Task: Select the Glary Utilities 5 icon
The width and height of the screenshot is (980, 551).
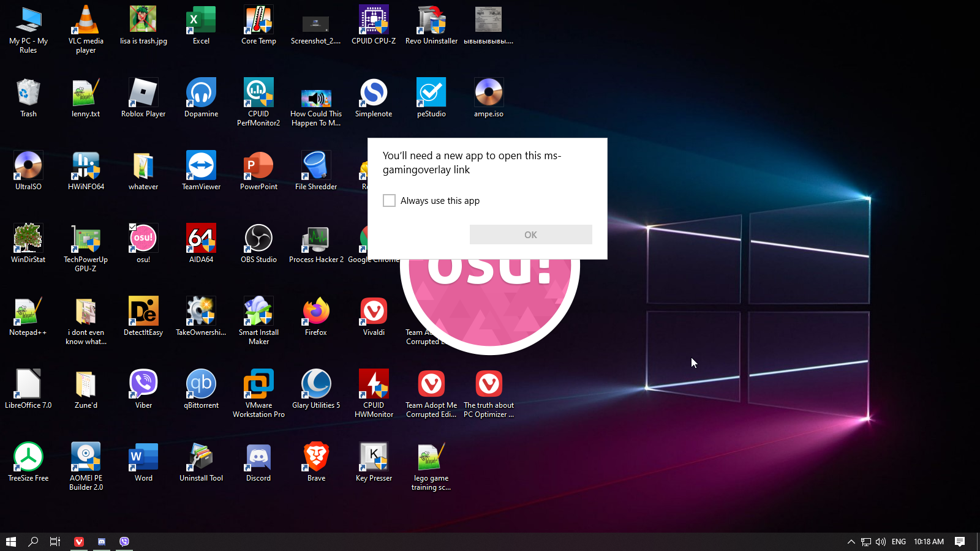Action: 316,389
